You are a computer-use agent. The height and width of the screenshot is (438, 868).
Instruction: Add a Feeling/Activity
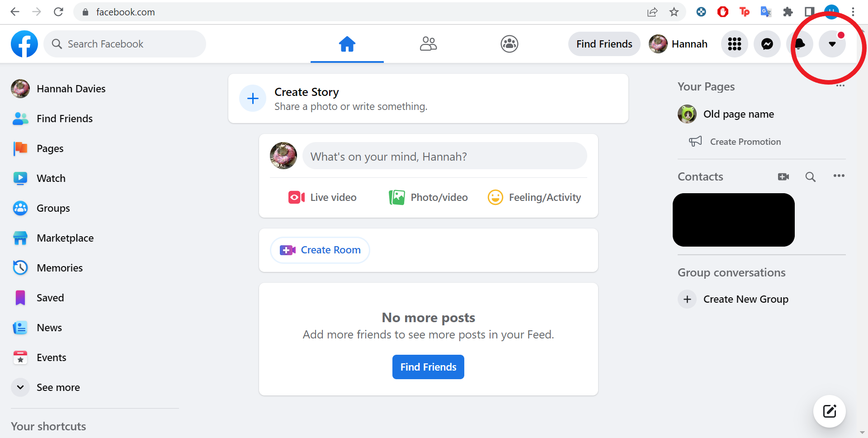534,197
